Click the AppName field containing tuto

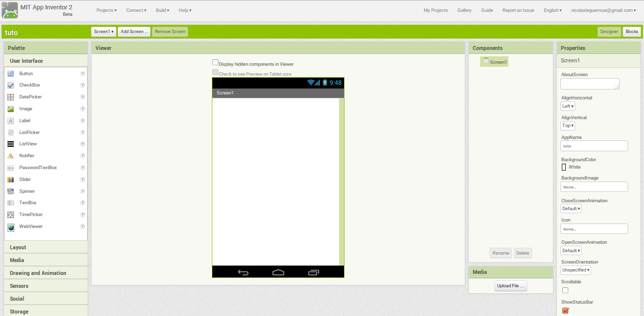[x=594, y=146]
